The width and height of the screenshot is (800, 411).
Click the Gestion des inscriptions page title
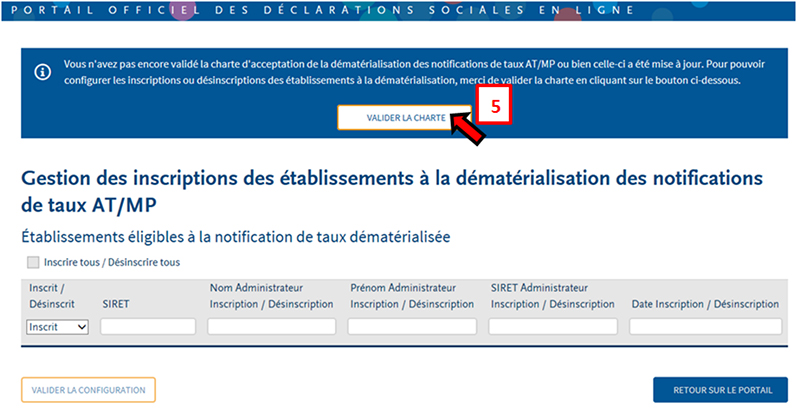(392, 191)
